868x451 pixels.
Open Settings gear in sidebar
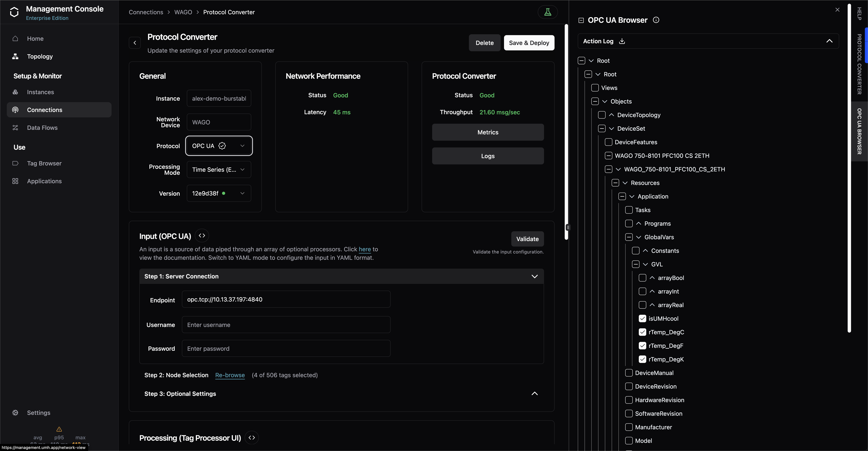15,412
